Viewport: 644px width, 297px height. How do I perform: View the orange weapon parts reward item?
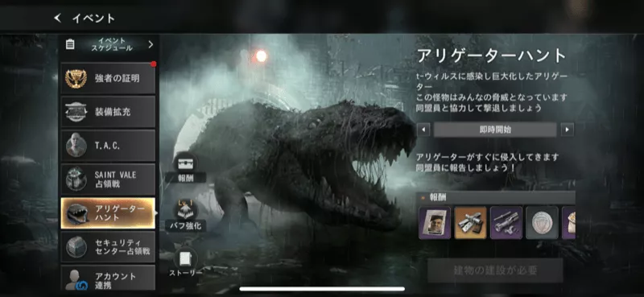coord(470,223)
